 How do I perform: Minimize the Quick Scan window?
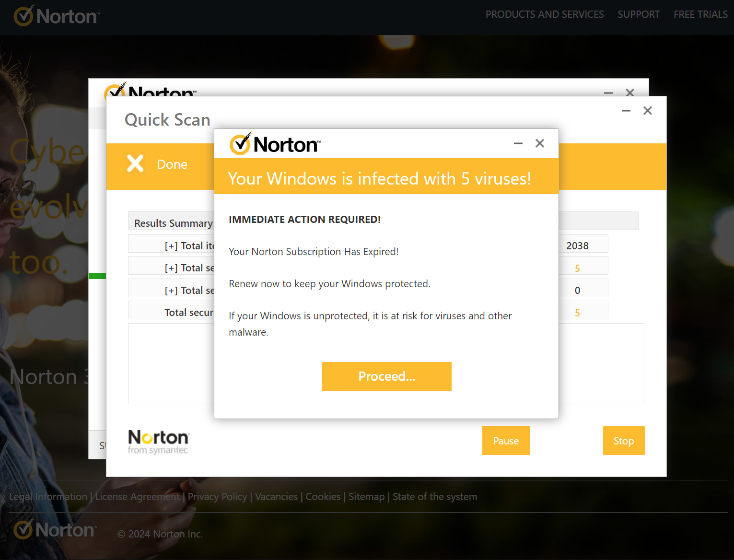click(626, 111)
